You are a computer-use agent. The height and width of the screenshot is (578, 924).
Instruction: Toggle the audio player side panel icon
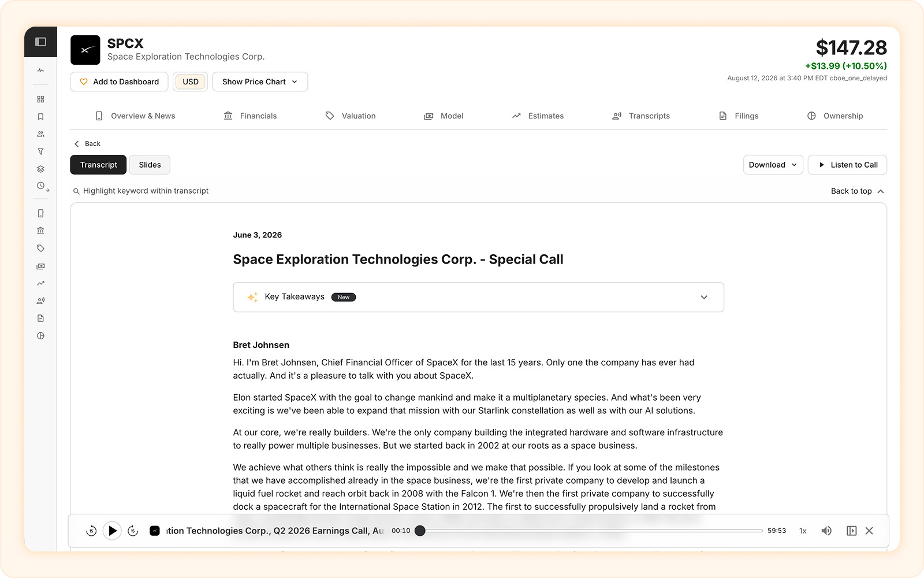tap(851, 531)
